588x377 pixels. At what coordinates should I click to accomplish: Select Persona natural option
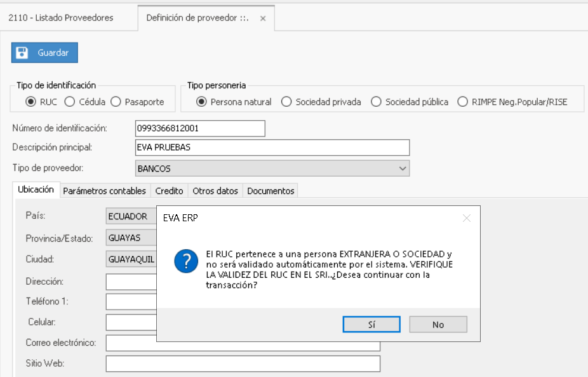coord(202,102)
